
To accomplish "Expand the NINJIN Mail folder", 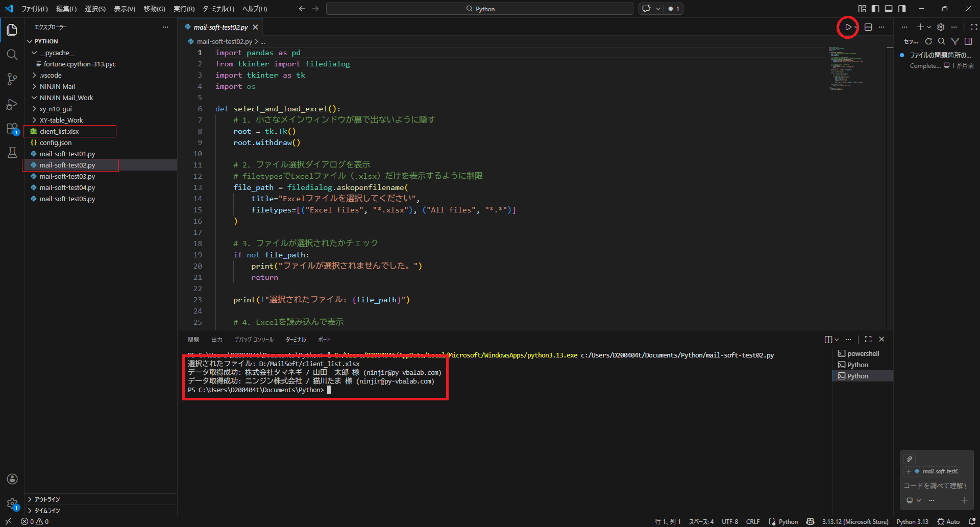I will coord(57,86).
